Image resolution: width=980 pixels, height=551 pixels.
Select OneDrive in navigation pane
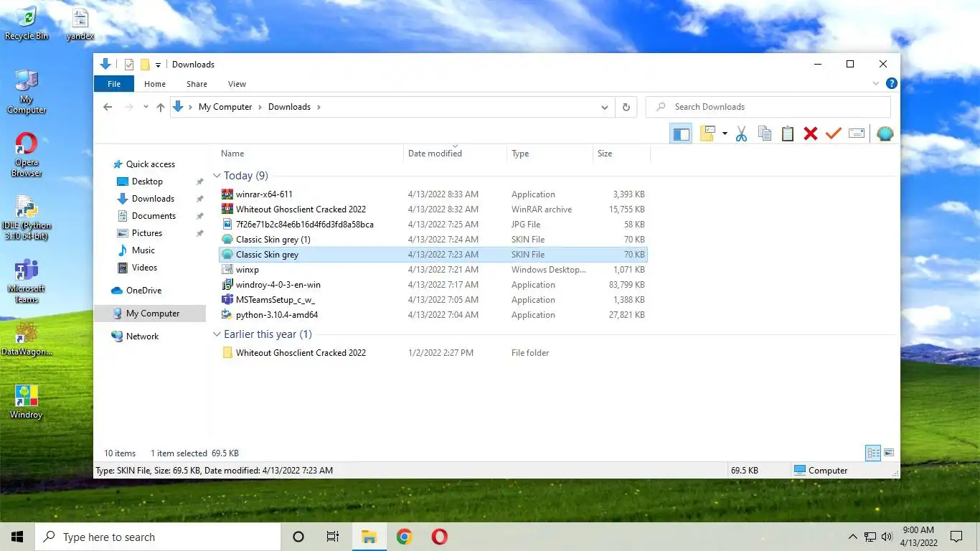point(143,291)
